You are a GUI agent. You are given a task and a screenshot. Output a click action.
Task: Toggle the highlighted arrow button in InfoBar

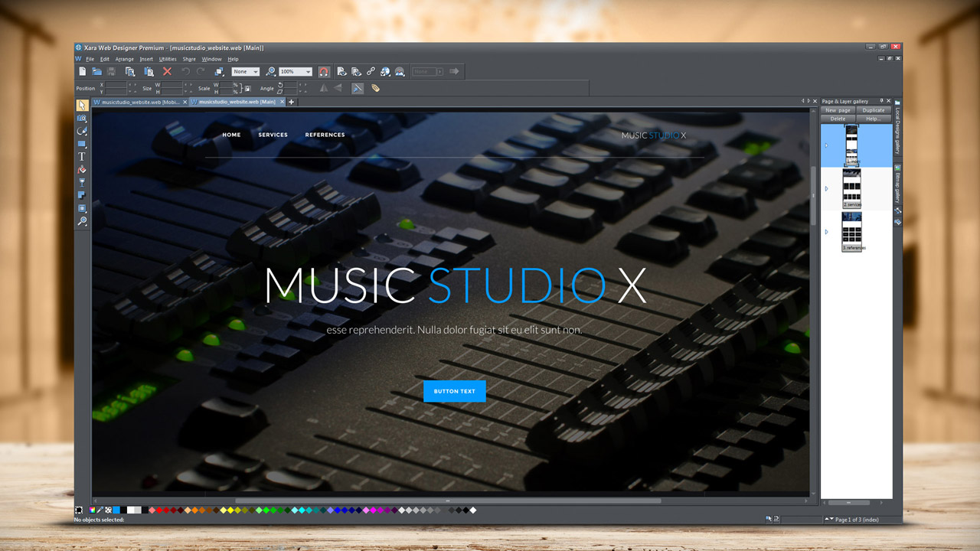click(x=358, y=88)
